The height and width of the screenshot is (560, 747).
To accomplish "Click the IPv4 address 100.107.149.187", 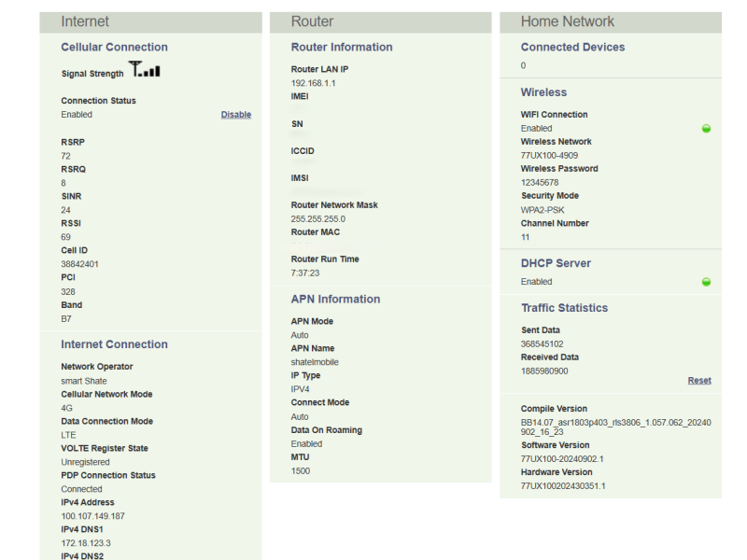I will 92,516.
